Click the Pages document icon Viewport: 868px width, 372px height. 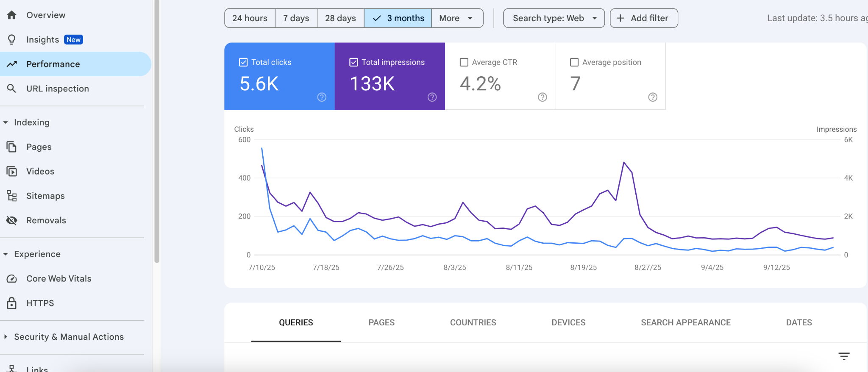click(x=12, y=147)
